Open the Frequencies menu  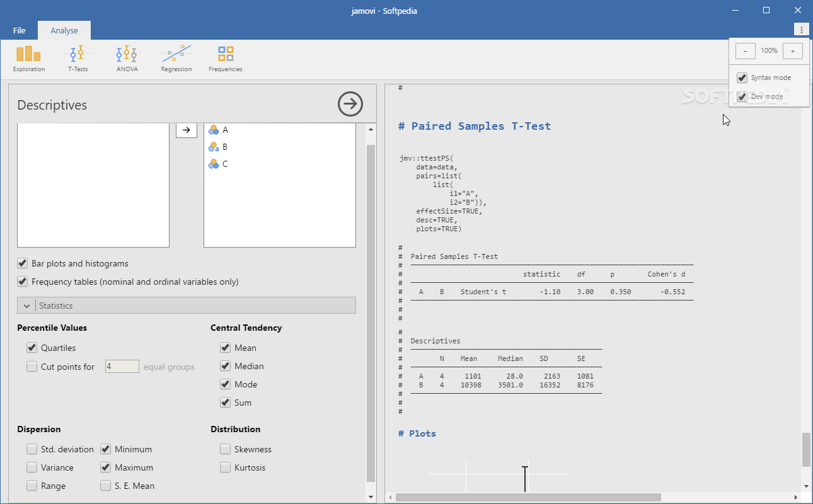225,59
